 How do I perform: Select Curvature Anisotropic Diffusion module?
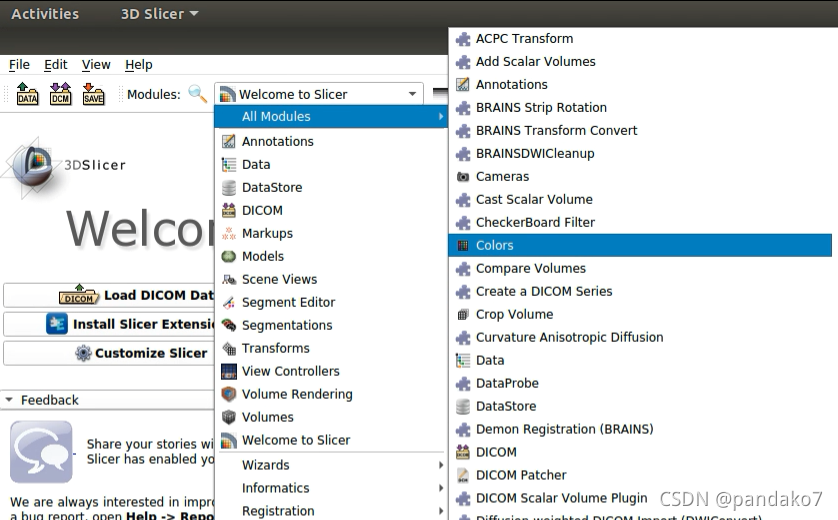640,337
